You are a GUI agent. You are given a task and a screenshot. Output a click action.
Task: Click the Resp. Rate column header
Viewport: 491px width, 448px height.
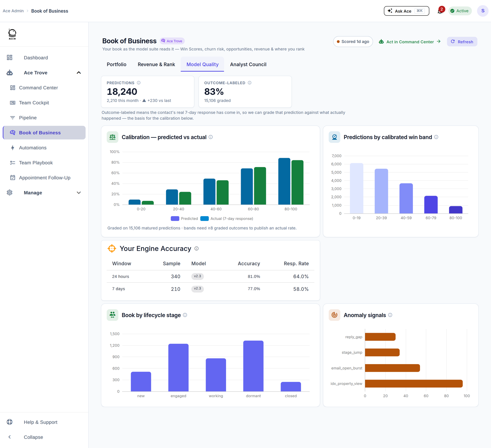pyautogui.click(x=296, y=264)
